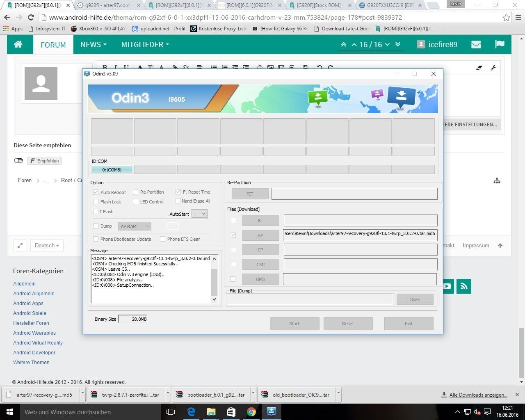Viewport: 525px width, 420px height.
Task: Enable Nand Erase All option
Action: click(178, 201)
